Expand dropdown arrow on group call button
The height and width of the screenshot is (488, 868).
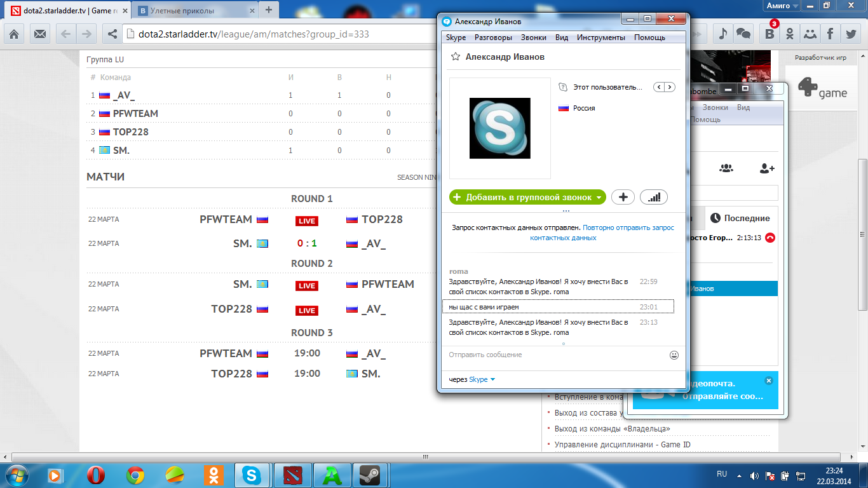coord(599,198)
